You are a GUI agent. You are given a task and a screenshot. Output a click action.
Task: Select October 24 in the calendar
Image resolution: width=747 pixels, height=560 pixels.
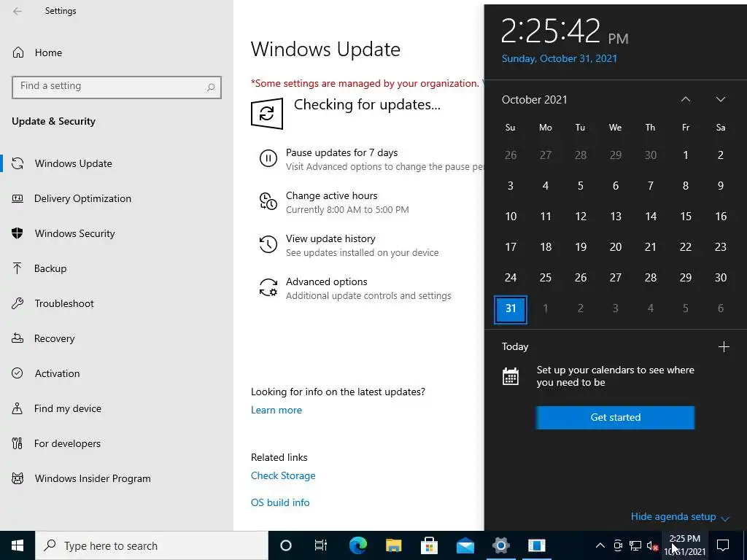click(x=511, y=278)
